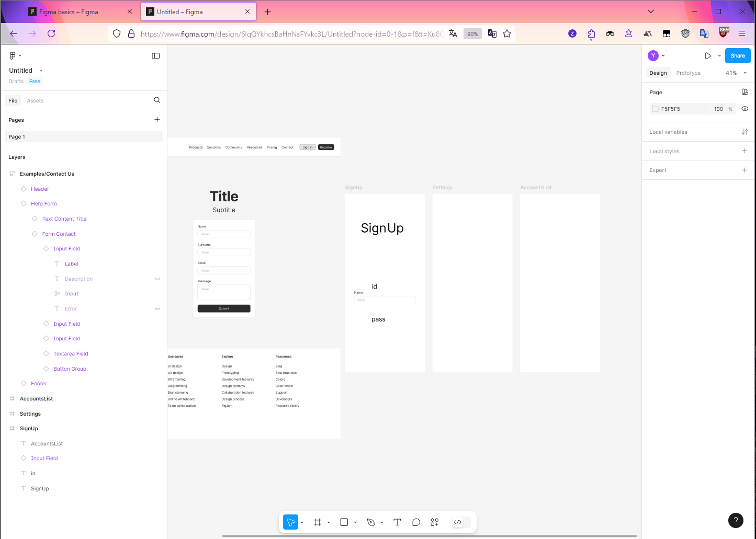This screenshot has height=539, width=756.
Task: Go back in browser history
Action: [x=14, y=33]
